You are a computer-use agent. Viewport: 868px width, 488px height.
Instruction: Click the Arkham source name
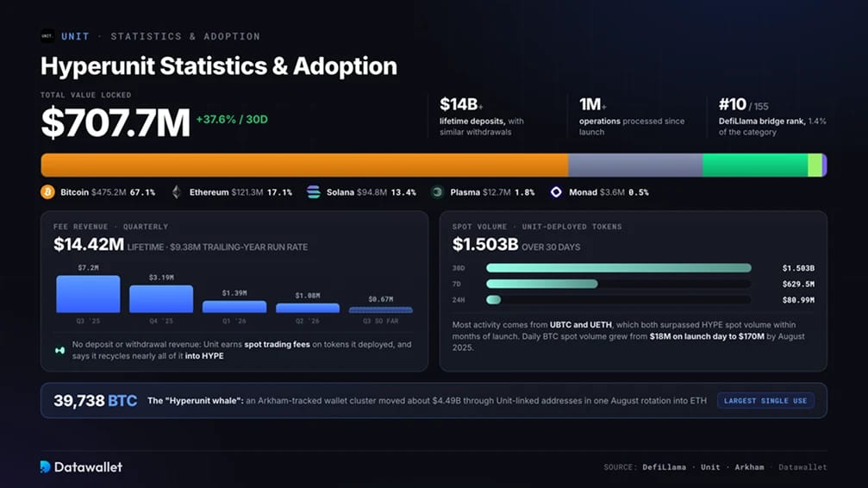tap(749, 467)
